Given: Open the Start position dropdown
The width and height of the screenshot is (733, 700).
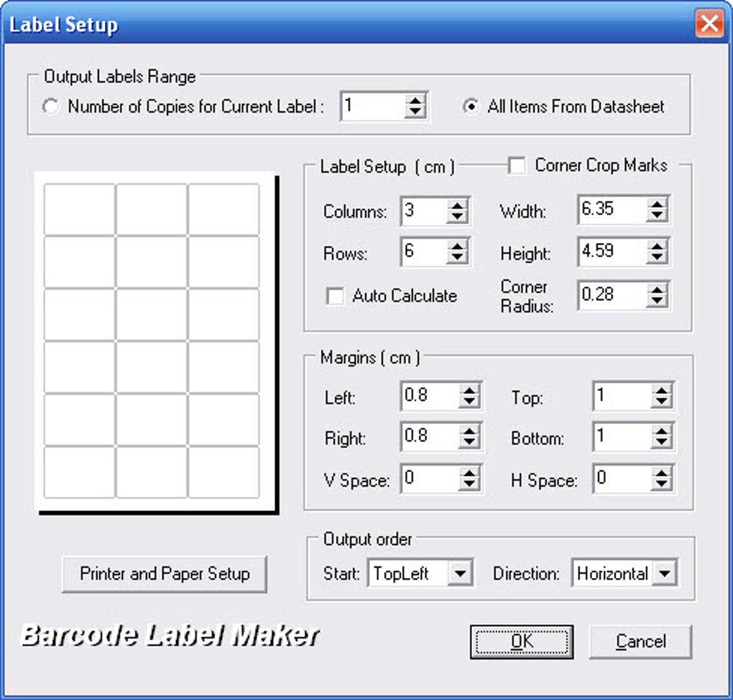Looking at the screenshot, I should [x=460, y=574].
